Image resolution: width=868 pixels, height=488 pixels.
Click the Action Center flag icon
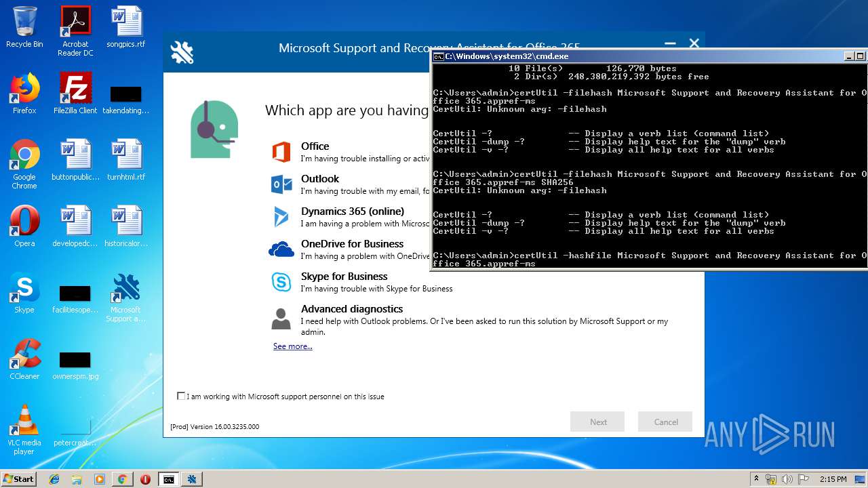804,479
